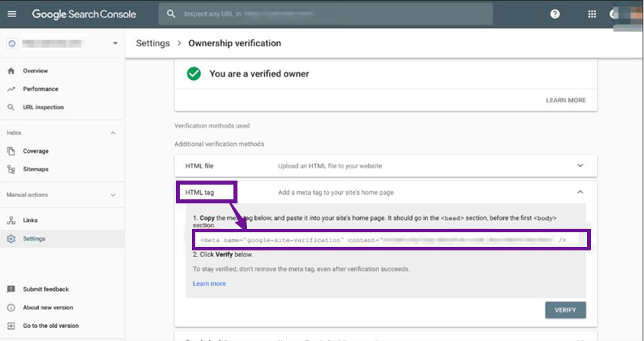Open the Help question mark icon
The width and height of the screenshot is (644, 341).
click(555, 14)
